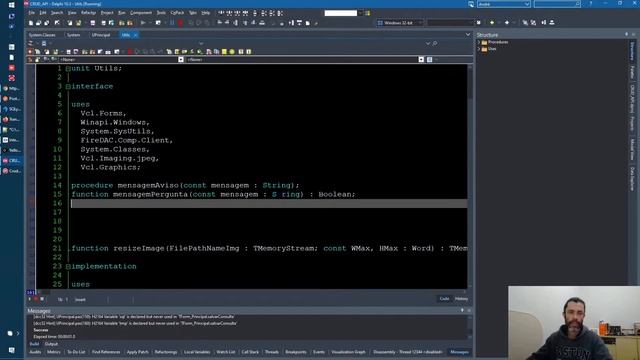Image resolution: width=640 pixels, height=360 pixels.
Task: Open the Help menu
Action: (x=206, y=13)
